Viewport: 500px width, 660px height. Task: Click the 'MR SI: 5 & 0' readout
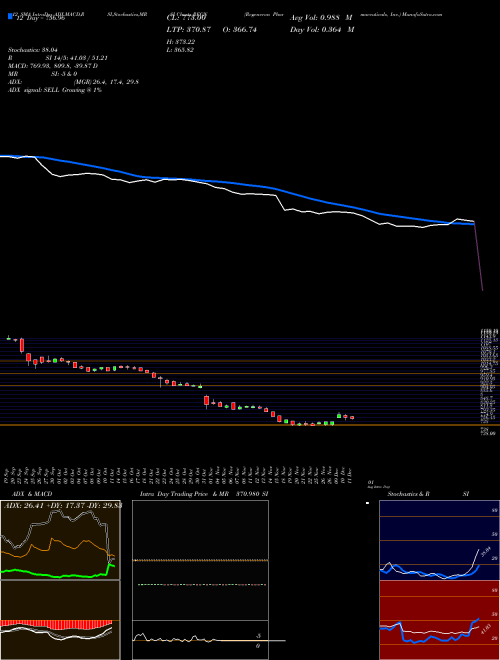coord(43,74)
